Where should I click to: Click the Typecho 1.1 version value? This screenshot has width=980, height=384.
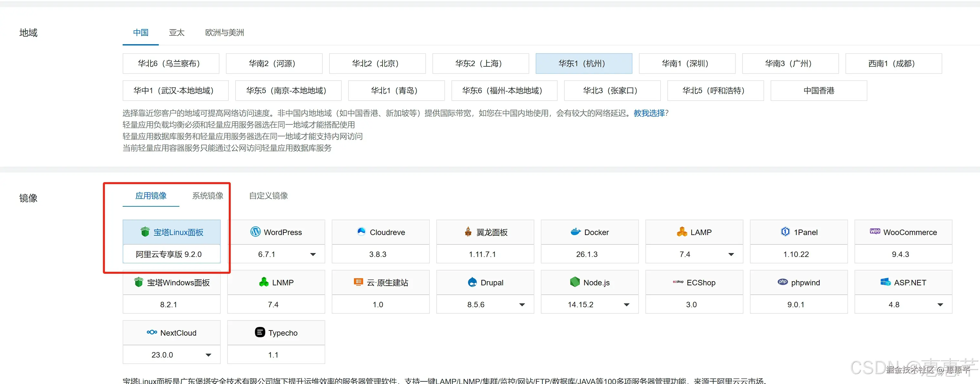pos(273,354)
